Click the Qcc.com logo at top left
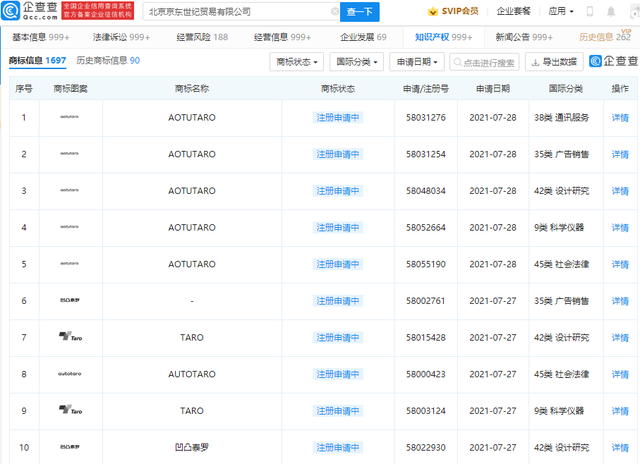Viewport: 640px width, 464px height. point(30,12)
